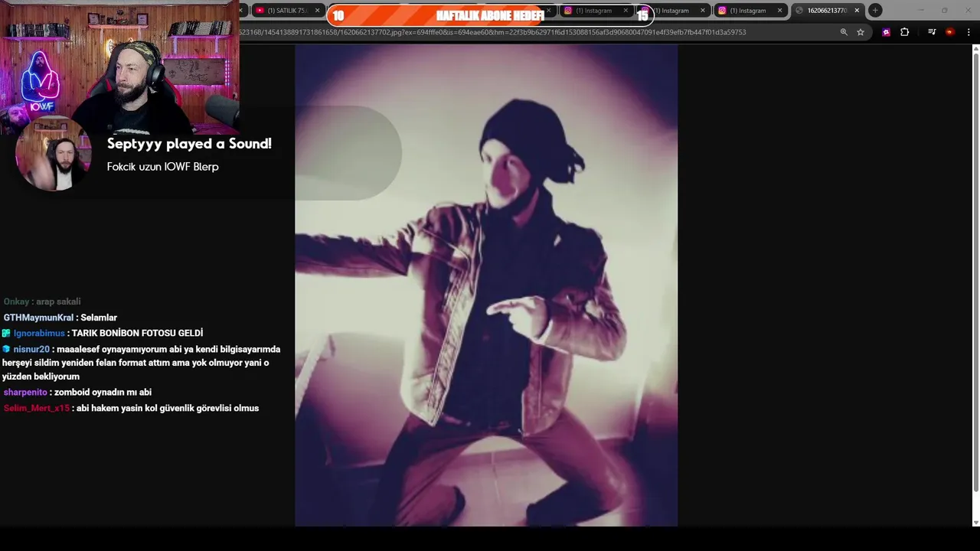Maximize the browser window
The width and height of the screenshot is (980, 551).
[944, 10]
